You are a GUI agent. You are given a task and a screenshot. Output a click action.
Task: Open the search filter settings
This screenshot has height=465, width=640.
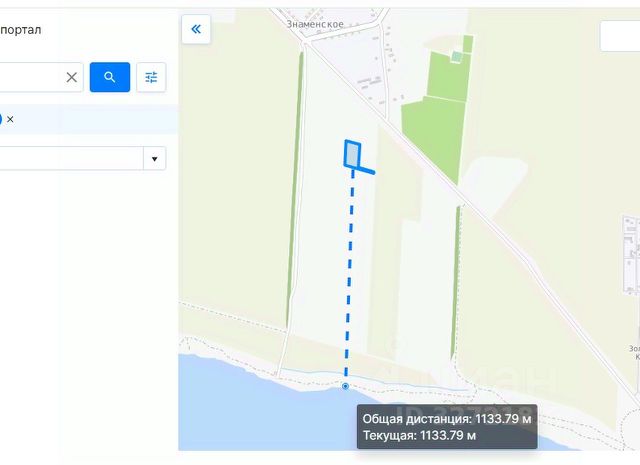click(151, 77)
